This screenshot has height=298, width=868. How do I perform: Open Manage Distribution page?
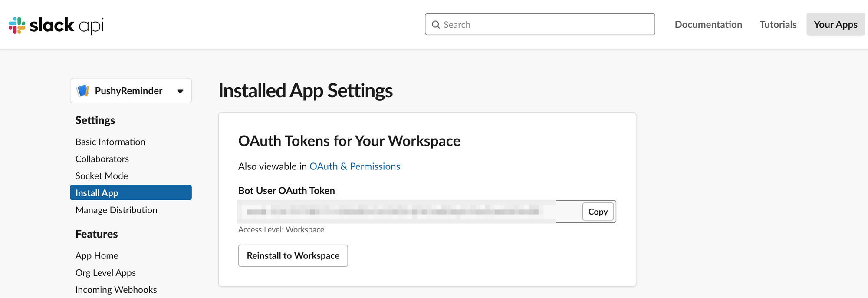116,210
